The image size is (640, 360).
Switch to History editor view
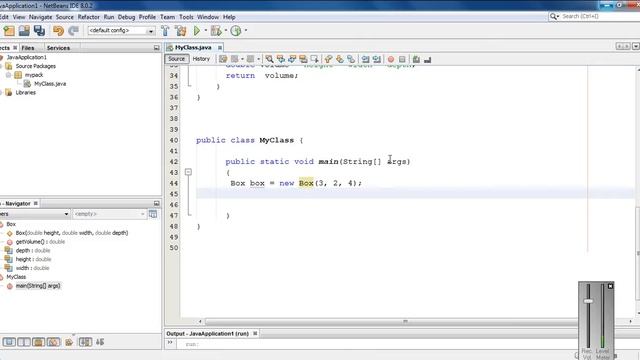[x=201, y=59]
